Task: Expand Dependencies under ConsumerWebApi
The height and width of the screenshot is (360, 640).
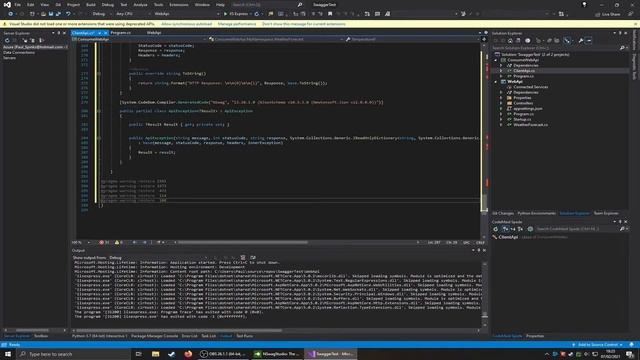Action: (501, 65)
